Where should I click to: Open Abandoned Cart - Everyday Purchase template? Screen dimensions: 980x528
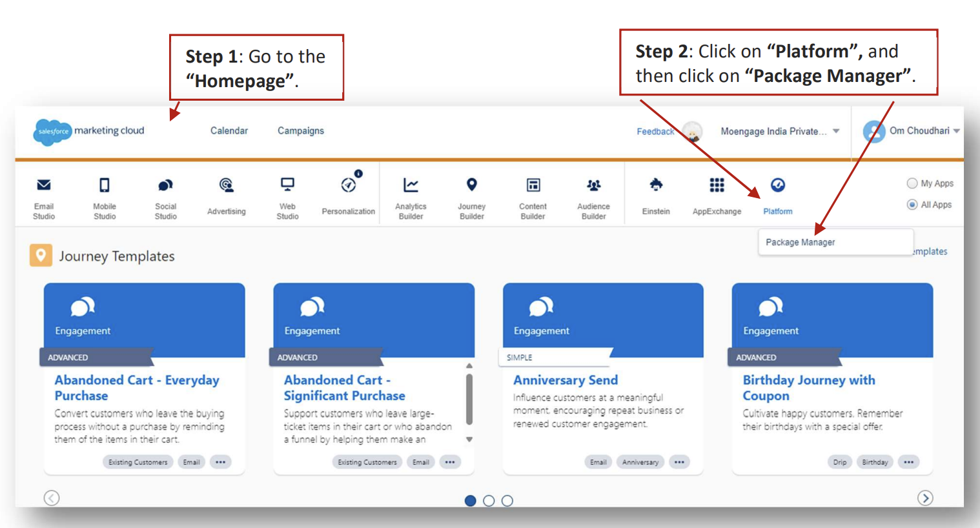pyautogui.click(x=137, y=388)
